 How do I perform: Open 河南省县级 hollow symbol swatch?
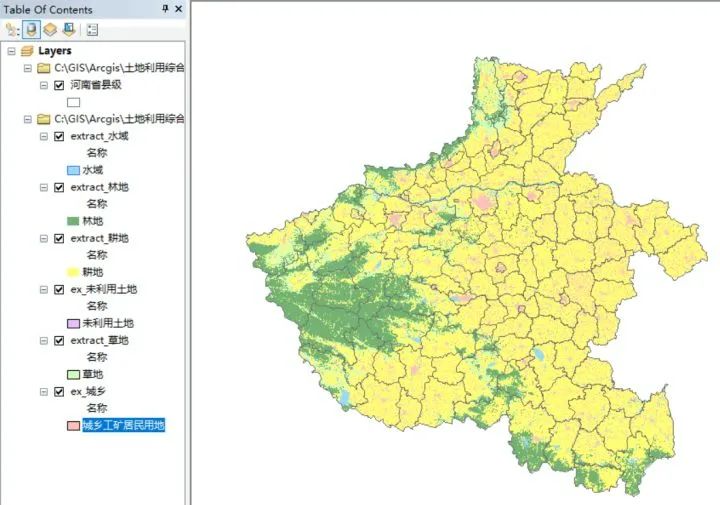pyautogui.click(x=73, y=102)
